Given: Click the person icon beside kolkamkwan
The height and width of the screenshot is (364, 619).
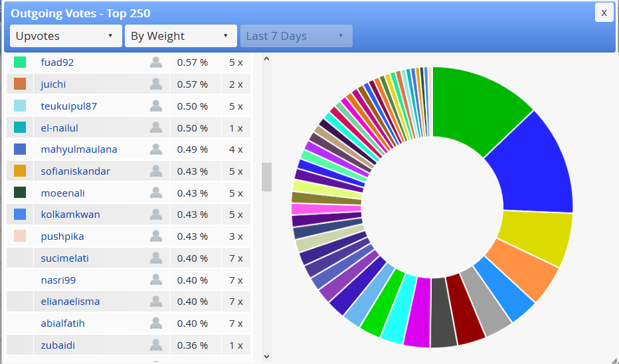Looking at the screenshot, I should pyautogui.click(x=156, y=215).
